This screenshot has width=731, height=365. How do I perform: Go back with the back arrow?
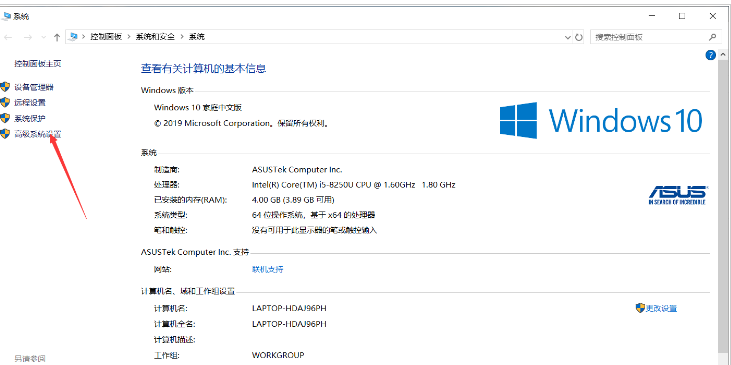(8, 37)
